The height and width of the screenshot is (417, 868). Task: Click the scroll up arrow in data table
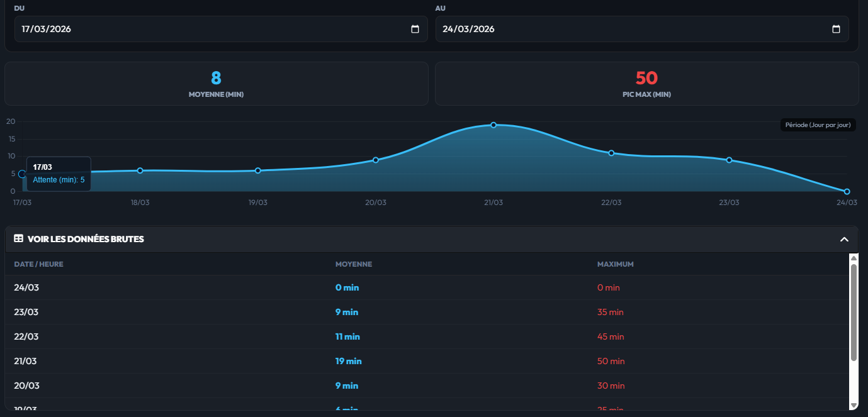click(854, 258)
